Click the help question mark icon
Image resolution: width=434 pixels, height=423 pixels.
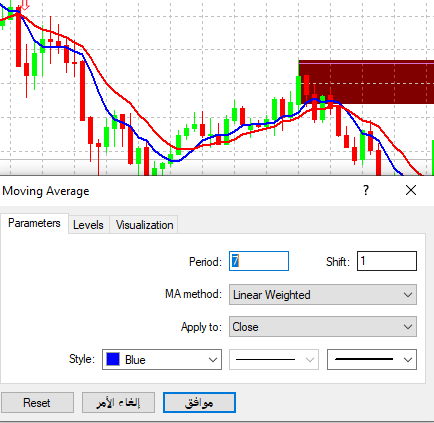coord(366,190)
